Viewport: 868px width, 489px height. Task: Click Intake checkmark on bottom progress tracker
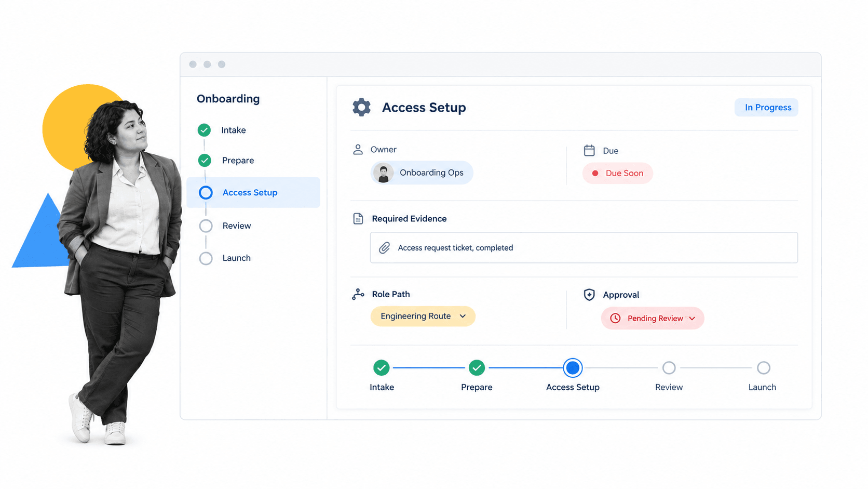(x=382, y=368)
